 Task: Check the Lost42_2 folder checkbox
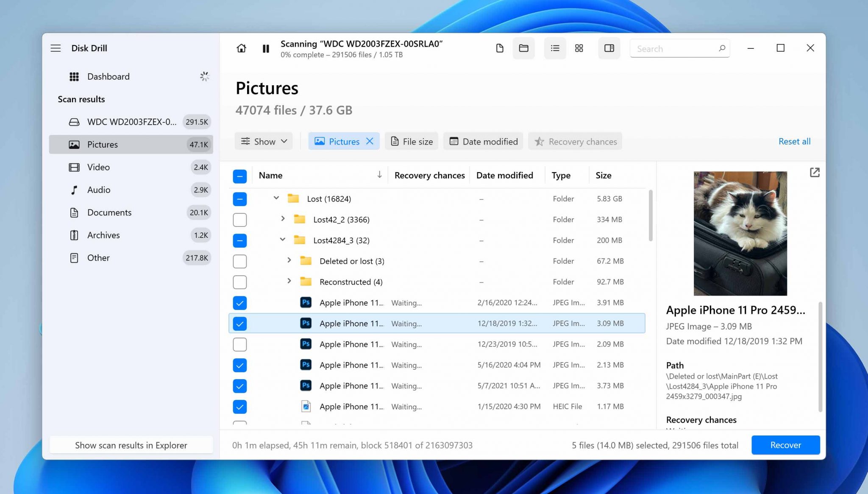(240, 219)
